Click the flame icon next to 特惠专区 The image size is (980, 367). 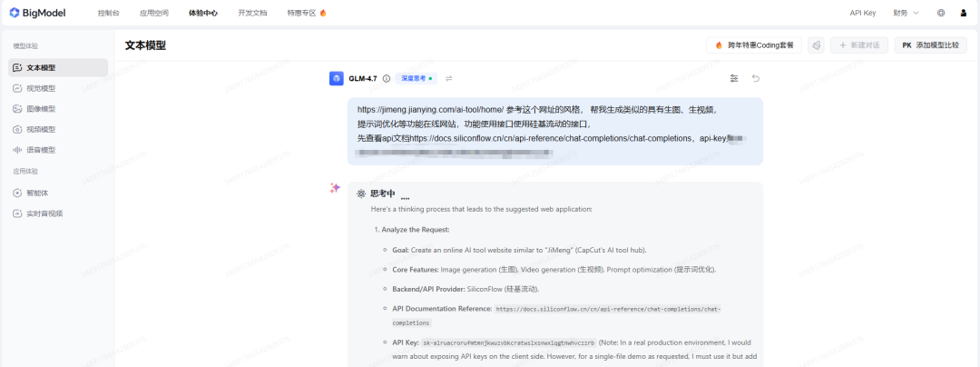coord(323,13)
